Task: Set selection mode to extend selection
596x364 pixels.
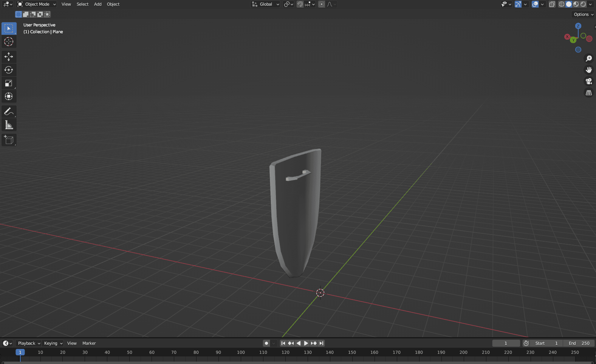Action: point(26,14)
